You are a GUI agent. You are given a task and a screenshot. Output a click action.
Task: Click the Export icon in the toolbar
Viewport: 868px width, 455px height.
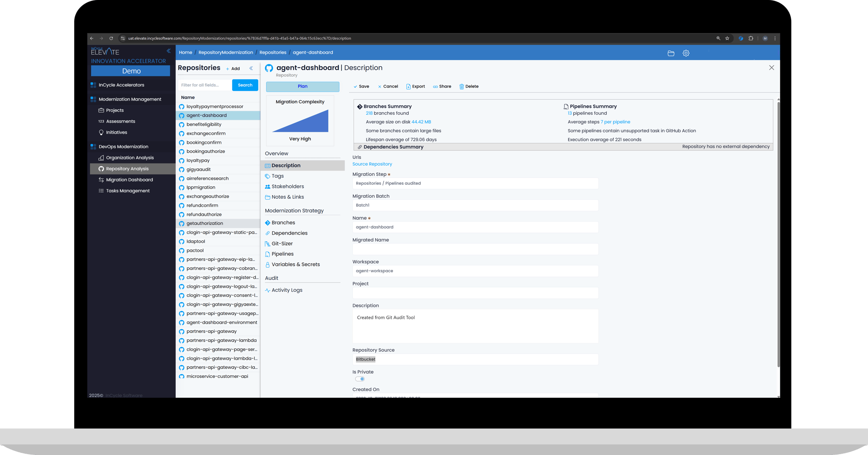[408, 86]
